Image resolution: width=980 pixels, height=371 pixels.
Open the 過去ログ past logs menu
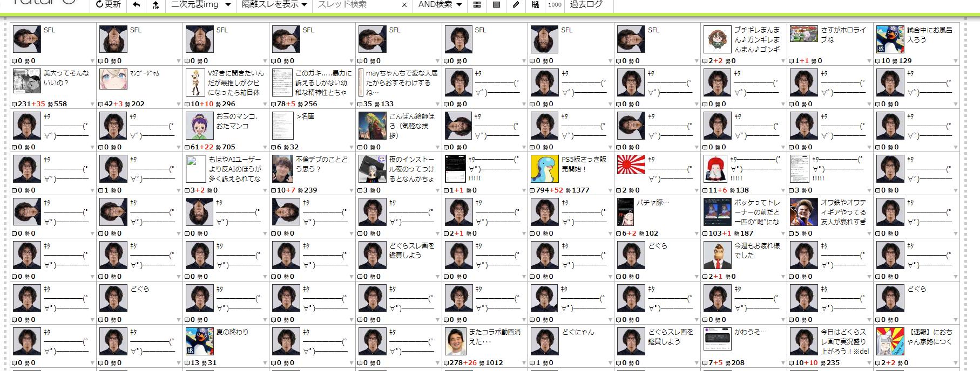click(586, 4)
